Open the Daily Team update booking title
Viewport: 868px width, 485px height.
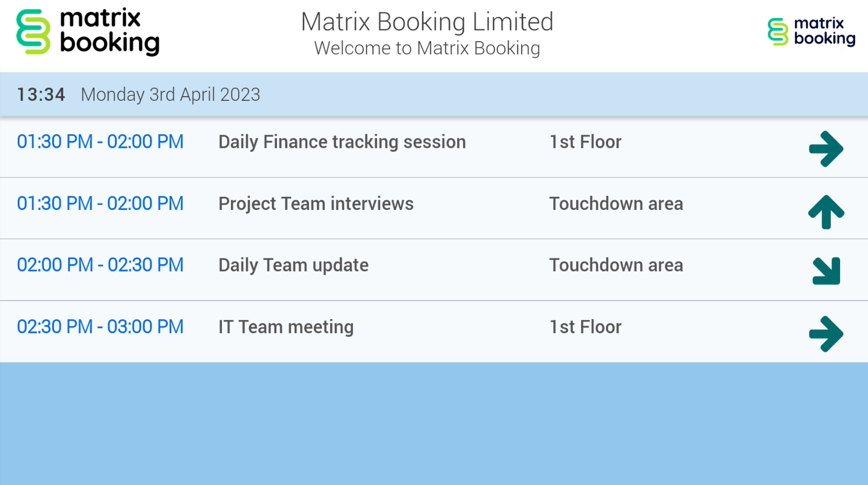click(x=293, y=265)
